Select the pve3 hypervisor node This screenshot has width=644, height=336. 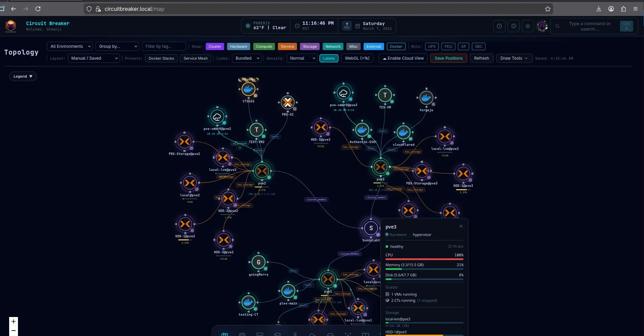click(x=380, y=167)
